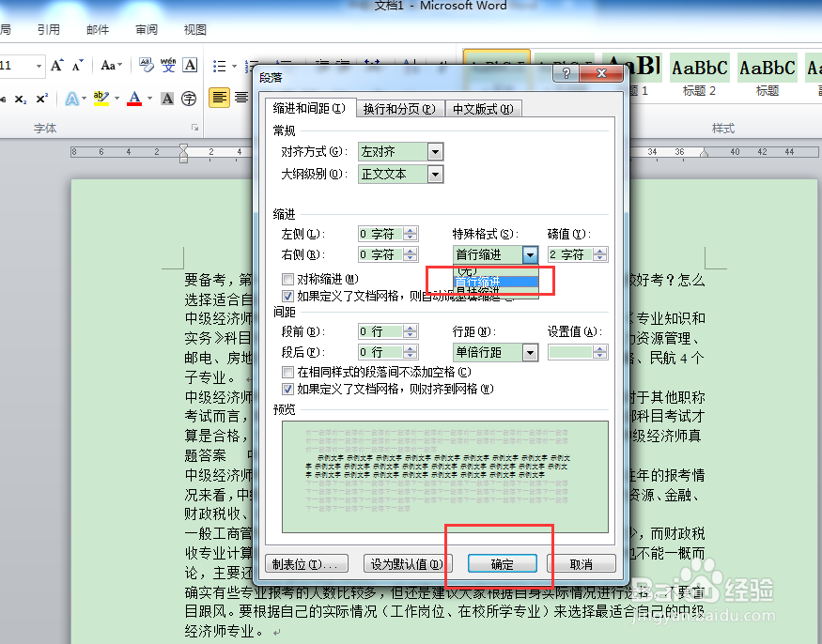The height and width of the screenshot is (644, 822).
Task: Click the Center alignment icon
Action: [x=241, y=98]
